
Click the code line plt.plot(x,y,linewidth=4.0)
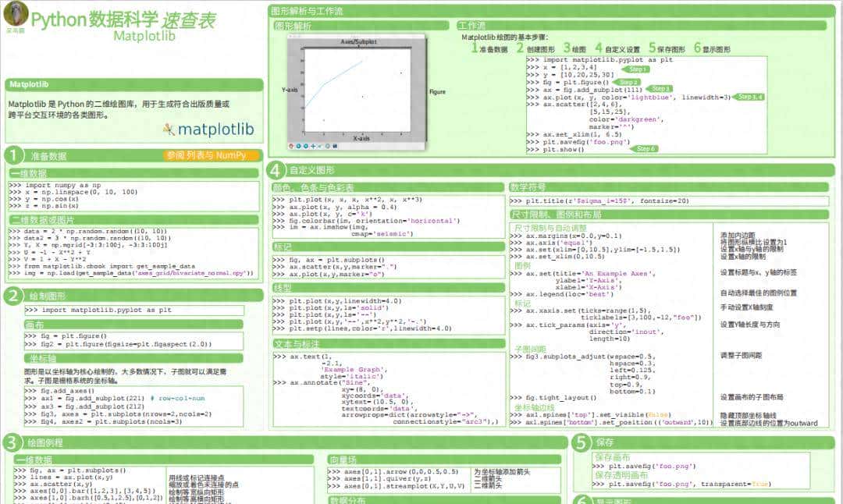pyautogui.click(x=337, y=301)
